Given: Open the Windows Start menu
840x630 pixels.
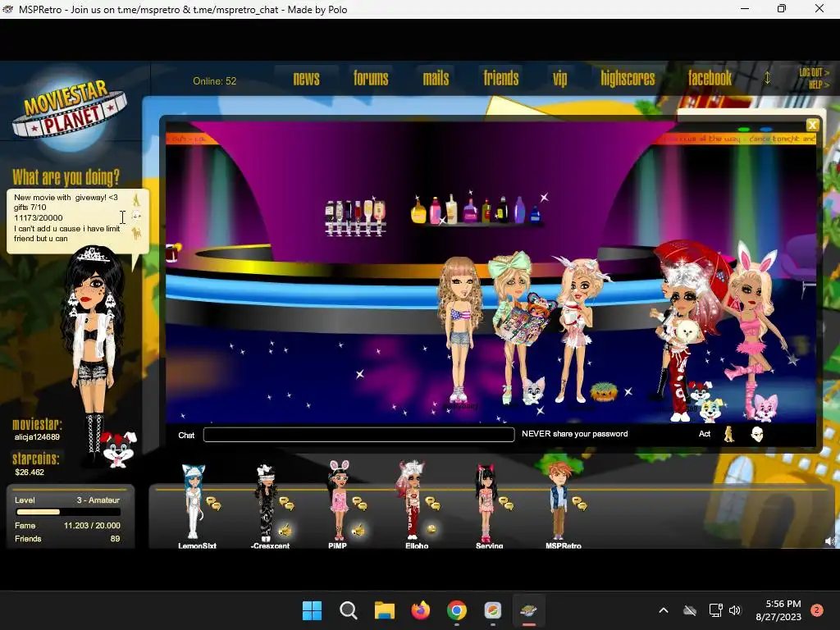Looking at the screenshot, I should (x=312, y=610).
